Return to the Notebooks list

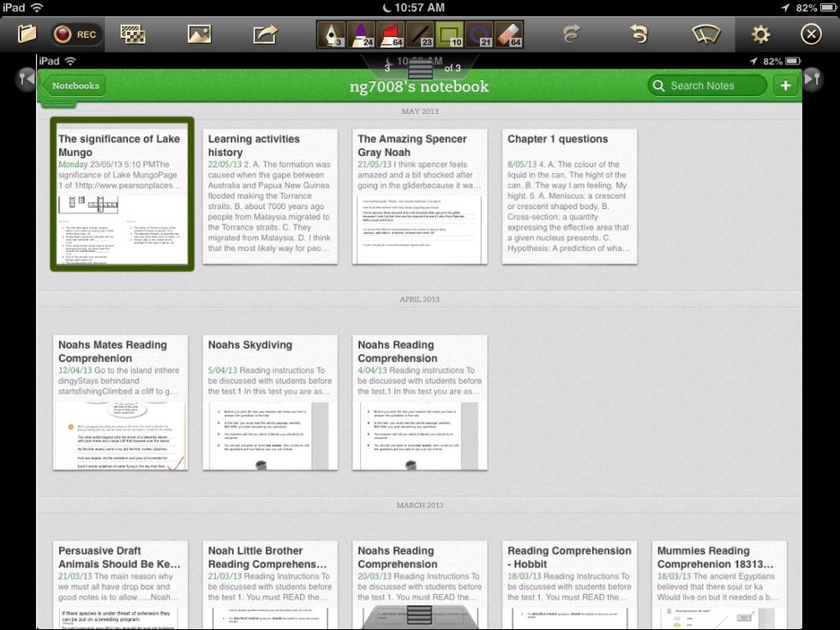75,86
